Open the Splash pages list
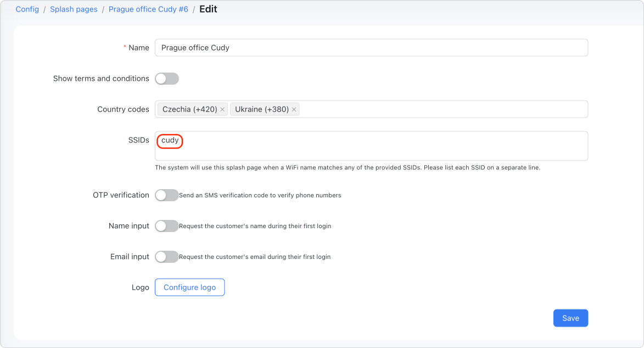Screen dimensions: 644x348 coord(74,9)
